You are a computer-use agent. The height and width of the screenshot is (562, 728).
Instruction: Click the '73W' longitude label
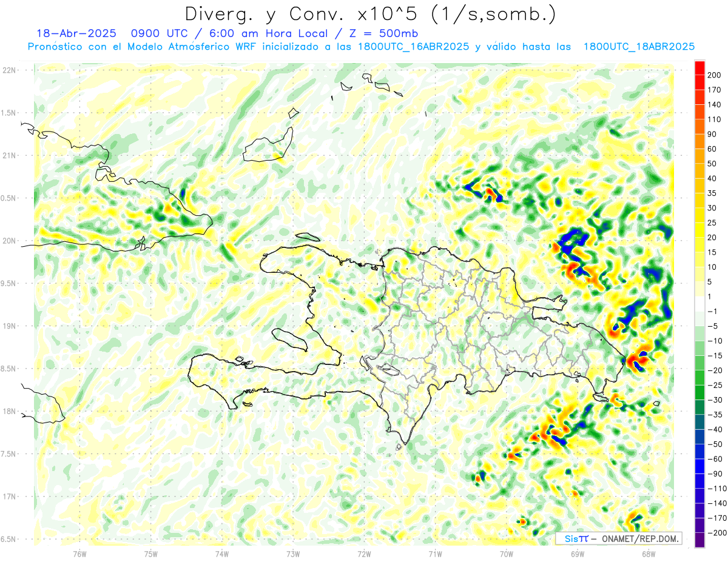coord(293,554)
